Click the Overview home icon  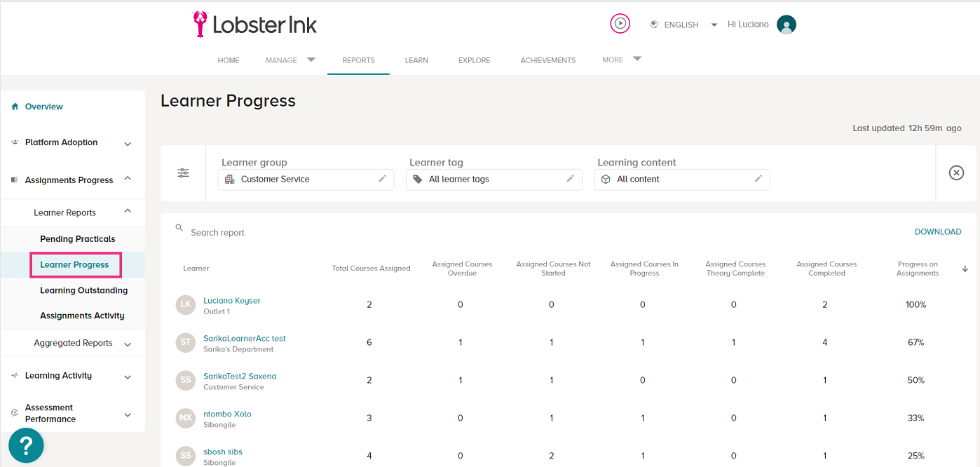coord(15,107)
